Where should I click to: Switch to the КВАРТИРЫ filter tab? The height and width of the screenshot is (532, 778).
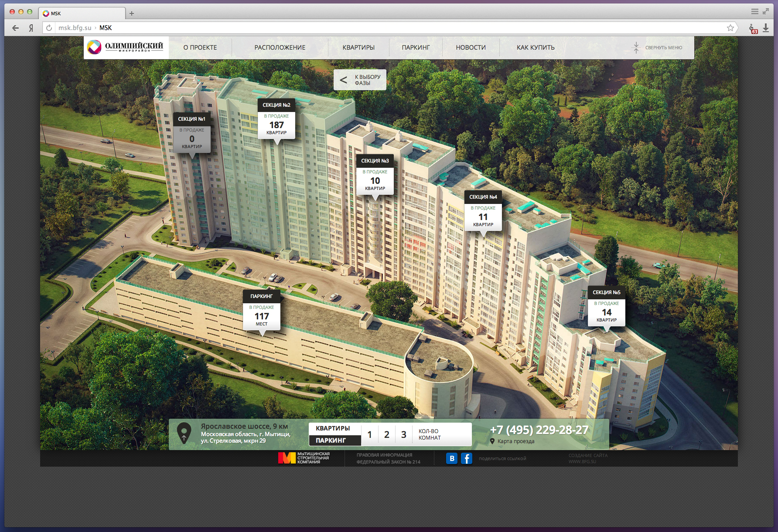(335, 428)
